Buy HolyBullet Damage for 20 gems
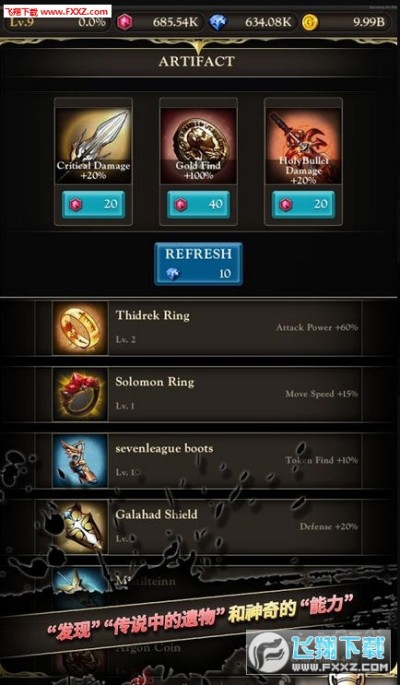Viewport: 400px width, 685px height. 303,204
